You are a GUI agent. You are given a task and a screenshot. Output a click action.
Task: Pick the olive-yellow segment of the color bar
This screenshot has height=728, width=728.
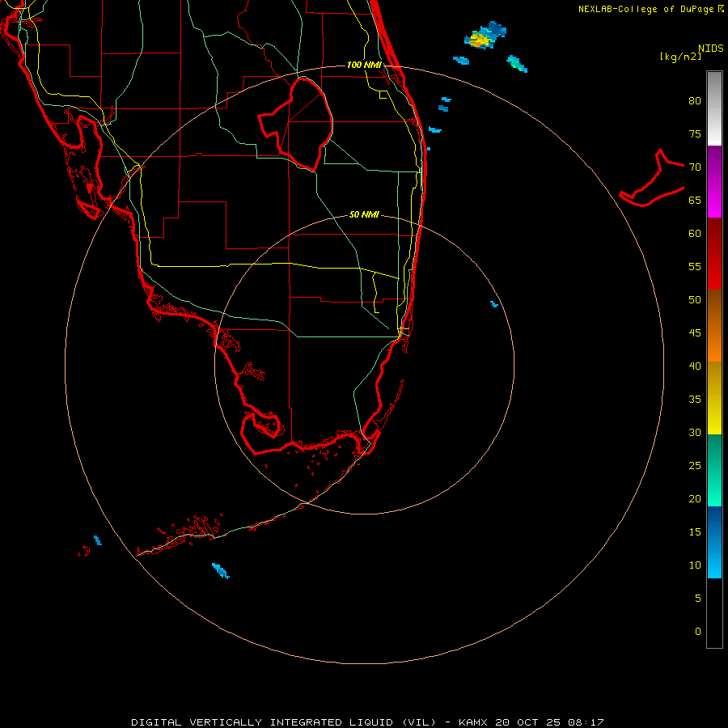(x=714, y=398)
